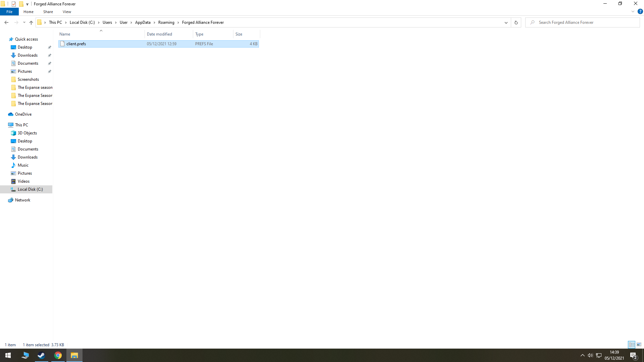Open Screenshots folder in sidebar

(x=28, y=79)
